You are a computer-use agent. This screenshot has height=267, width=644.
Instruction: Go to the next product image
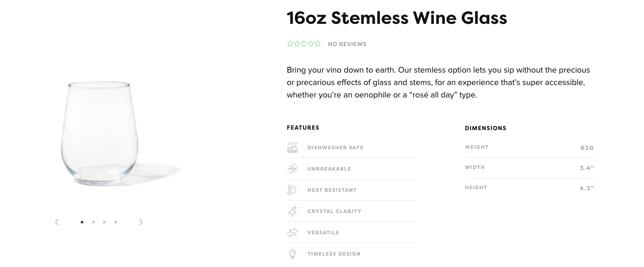141,222
